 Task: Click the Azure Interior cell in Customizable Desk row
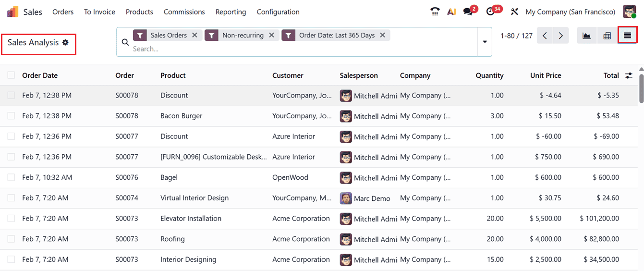293,157
